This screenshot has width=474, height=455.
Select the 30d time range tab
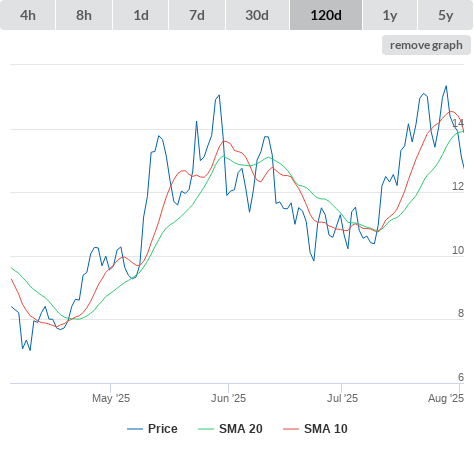pyautogui.click(x=257, y=15)
